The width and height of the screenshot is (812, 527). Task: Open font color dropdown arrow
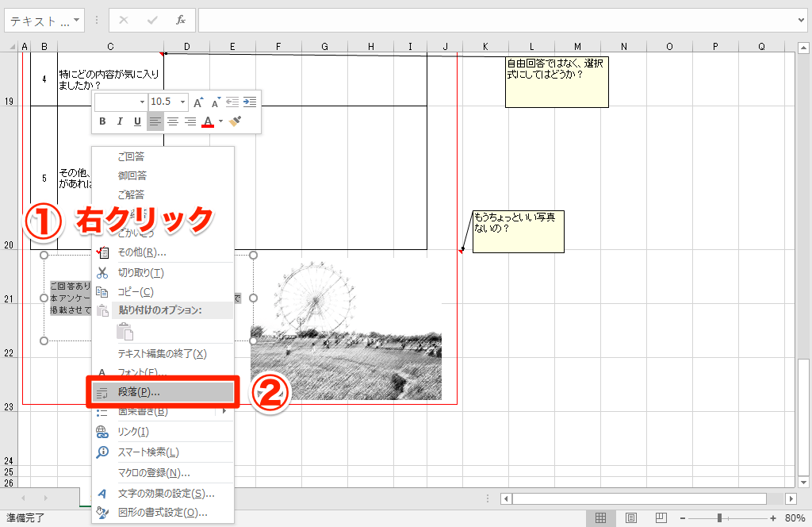[220, 121]
